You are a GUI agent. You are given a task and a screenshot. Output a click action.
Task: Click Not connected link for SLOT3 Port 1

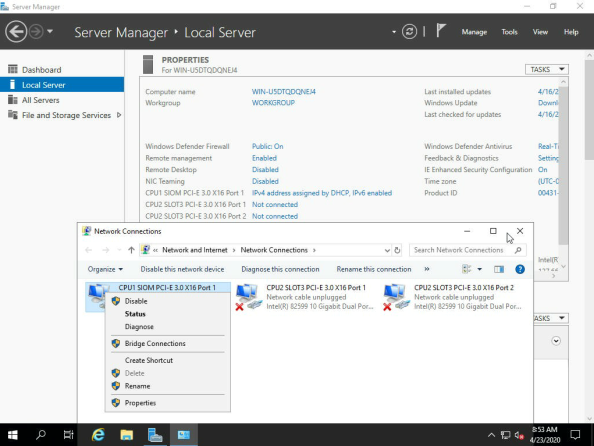(x=275, y=204)
